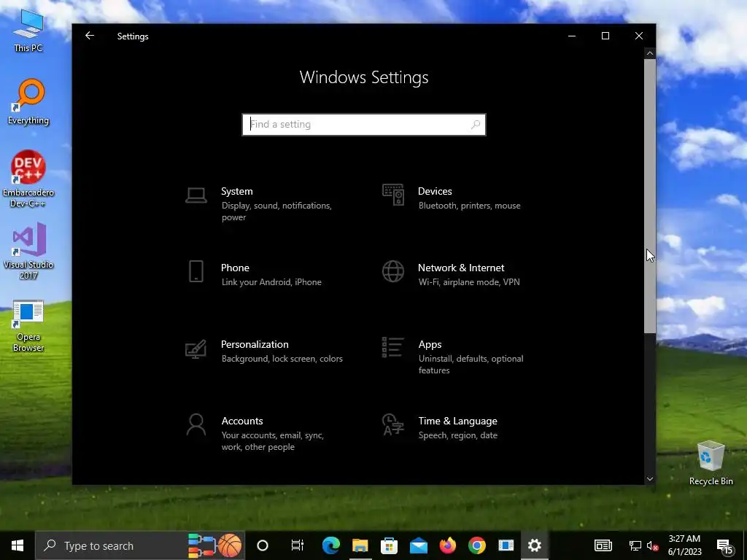Select the Embarcadero Dev-C++ desktop shortcut
The image size is (747, 560).
point(28,179)
